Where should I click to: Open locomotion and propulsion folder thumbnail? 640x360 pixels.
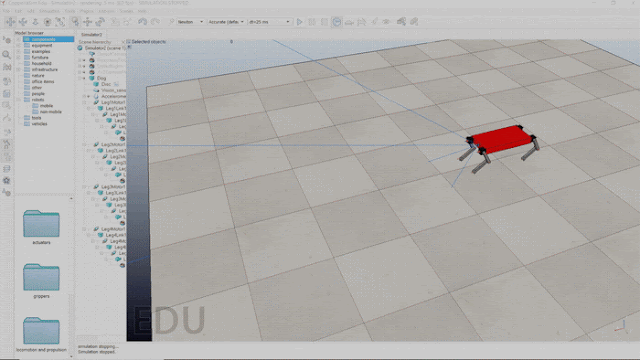(x=41, y=331)
